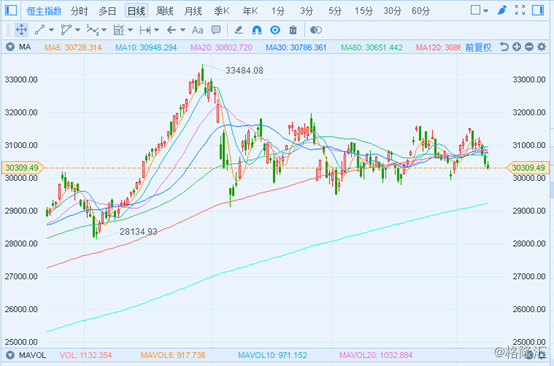The width and height of the screenshot is (554, 366).
Task: Click the MA30 30786.361 legend value
Action: click(296, 47)
